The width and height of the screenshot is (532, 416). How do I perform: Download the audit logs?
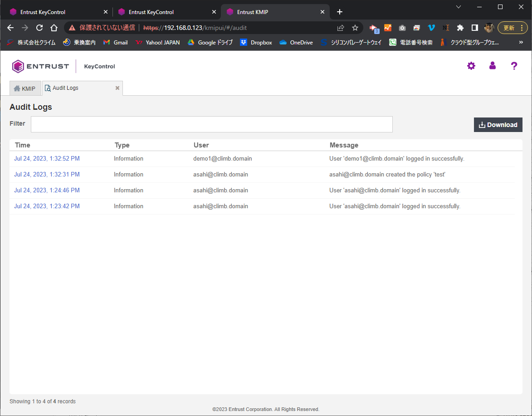498,125
